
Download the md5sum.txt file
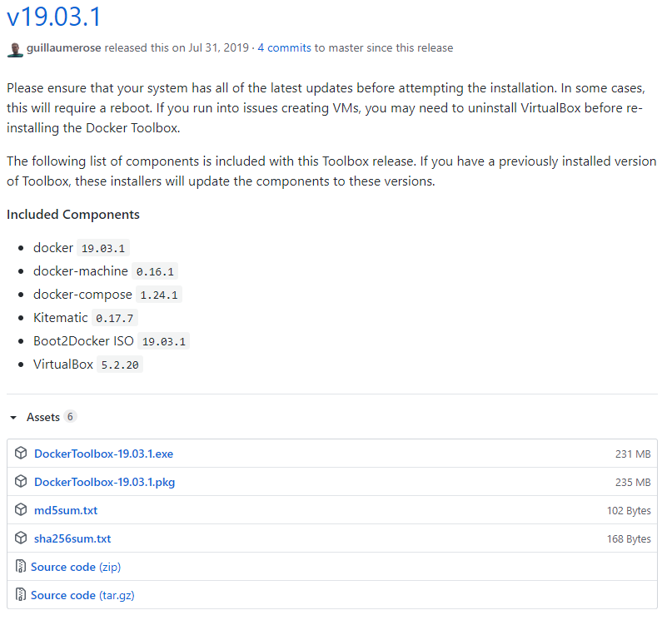(66, 510)
